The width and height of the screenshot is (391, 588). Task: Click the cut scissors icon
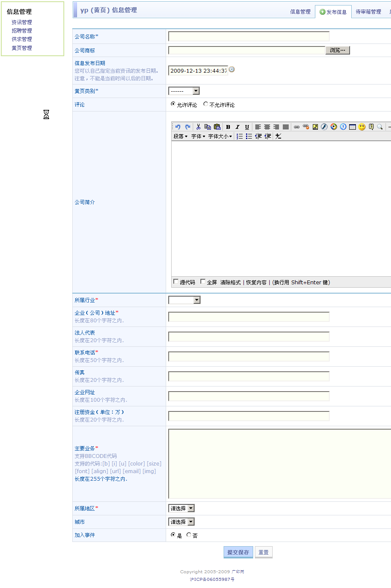198,127
